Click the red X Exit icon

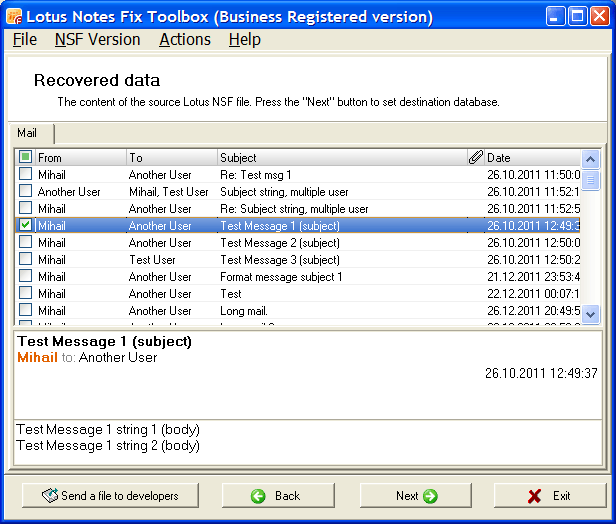tap(534, 496)
